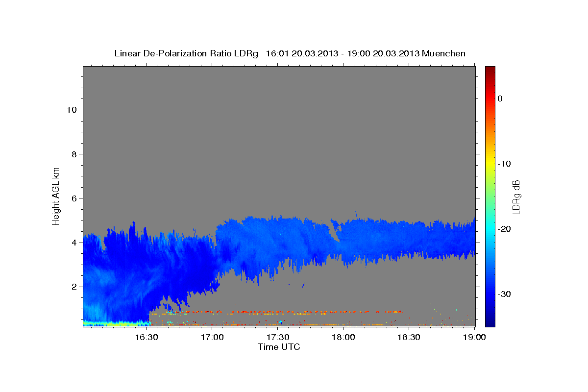Click the dark blue bottom of colorbar

point(490,322)
